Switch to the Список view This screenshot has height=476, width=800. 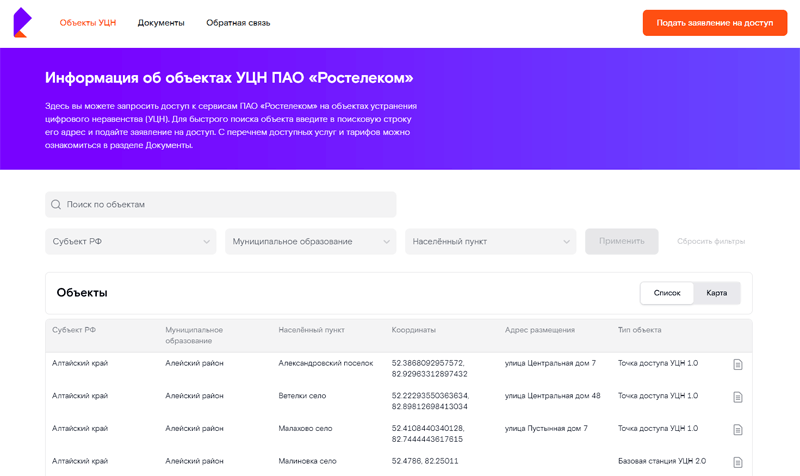pos(667,293)
